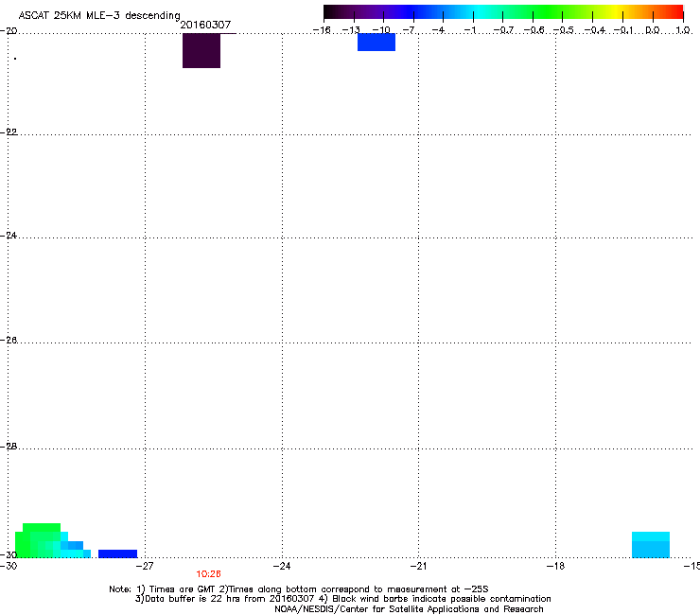Click the note line about GMT times

[299, 589]
